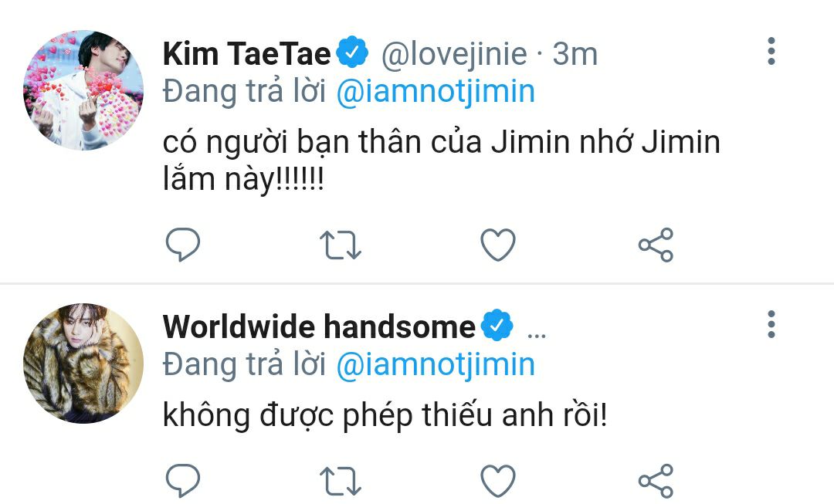Retweet Worldwide handsome's tweet
Screen dimensions: 834x504
[x=341, y=481]
